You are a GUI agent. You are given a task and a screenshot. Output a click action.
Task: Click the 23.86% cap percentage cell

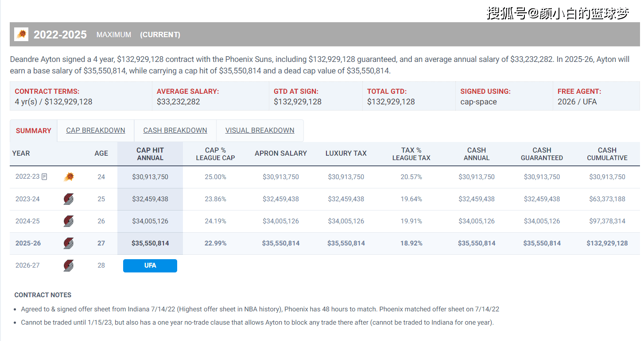click(216, 199)
